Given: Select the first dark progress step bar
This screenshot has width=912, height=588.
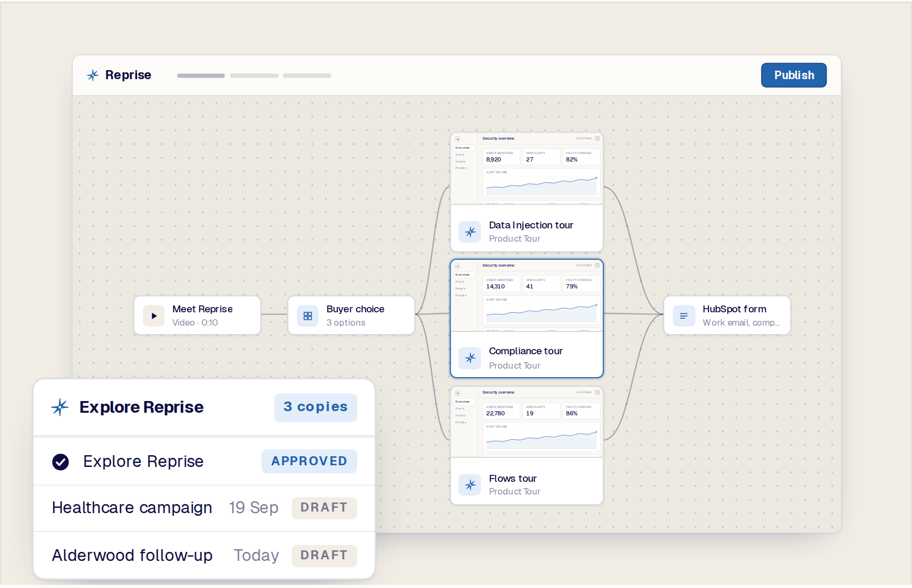Looking at the screenshot, I should tap(201, 75).
